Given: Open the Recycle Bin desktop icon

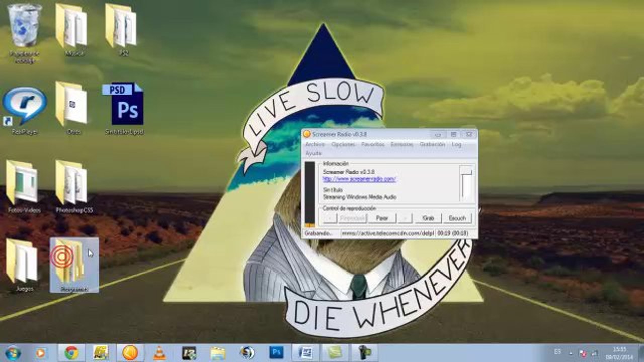Looking at the screenshot, I should (24, 33).
